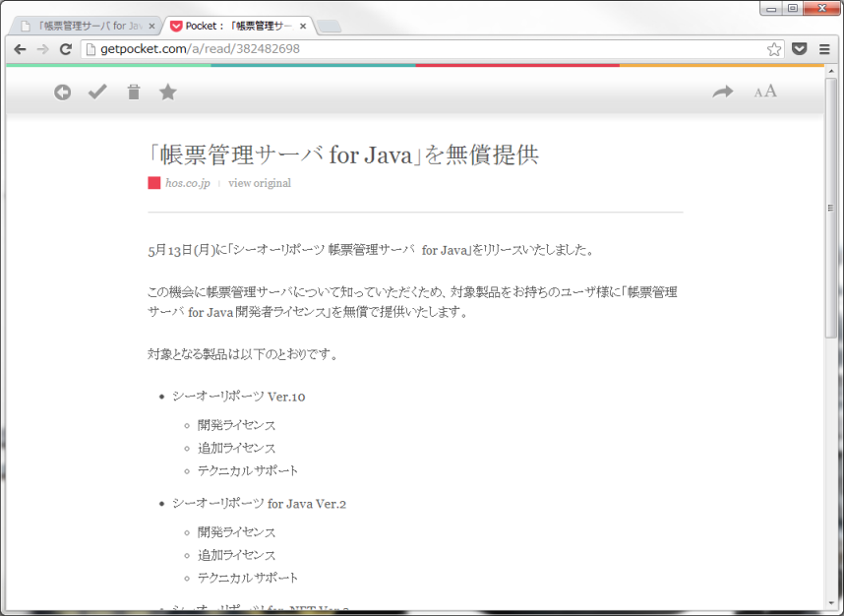Image resolution: width=844 pixels, height=616 pixels.
Task: Click the page icon in address bar
Action: click(90, 49)
